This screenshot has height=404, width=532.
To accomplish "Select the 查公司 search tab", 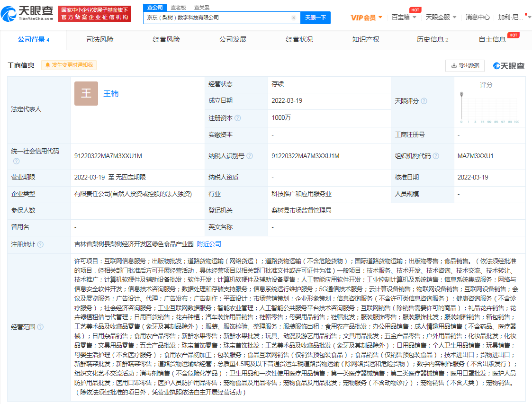I will [x=155, y=8].
